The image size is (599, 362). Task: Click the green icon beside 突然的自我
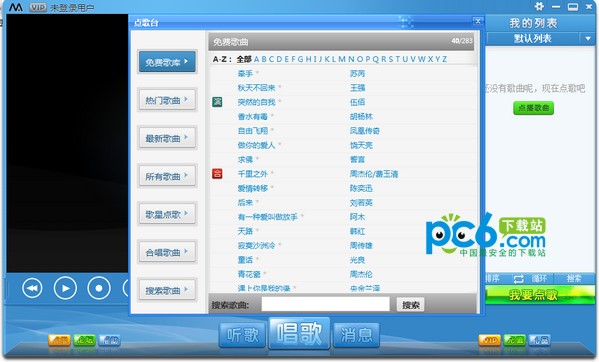[x=217, y=102]
